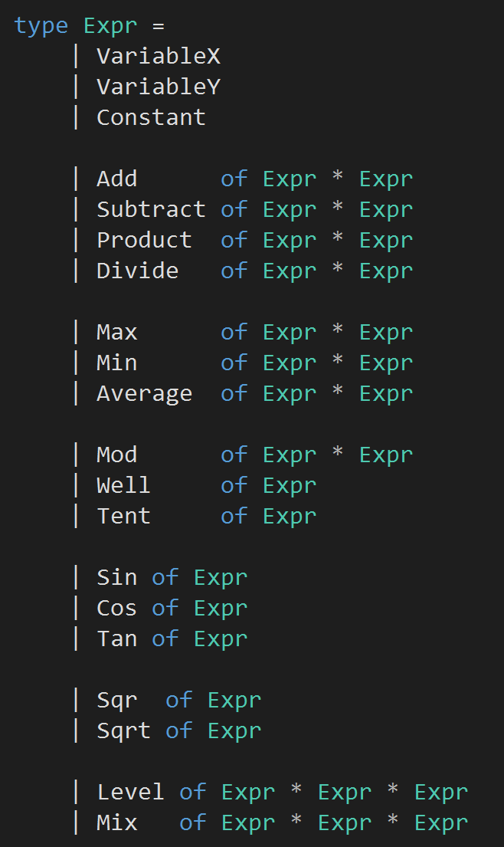Click the Sqrt case identifier
The image size is (504, 847).
coord(123,730)
